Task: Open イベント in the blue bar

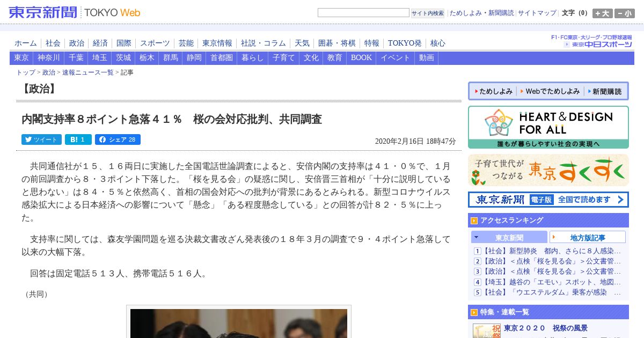Action: tap(396, 58)
